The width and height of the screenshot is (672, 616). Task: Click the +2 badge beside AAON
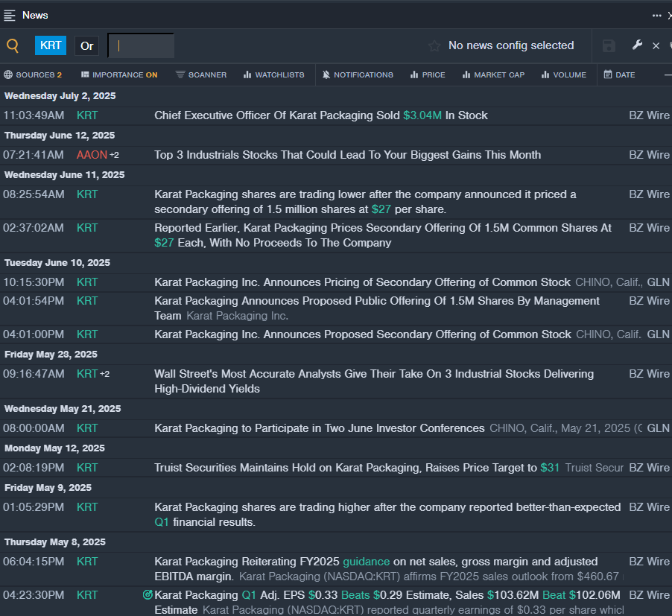115,155
